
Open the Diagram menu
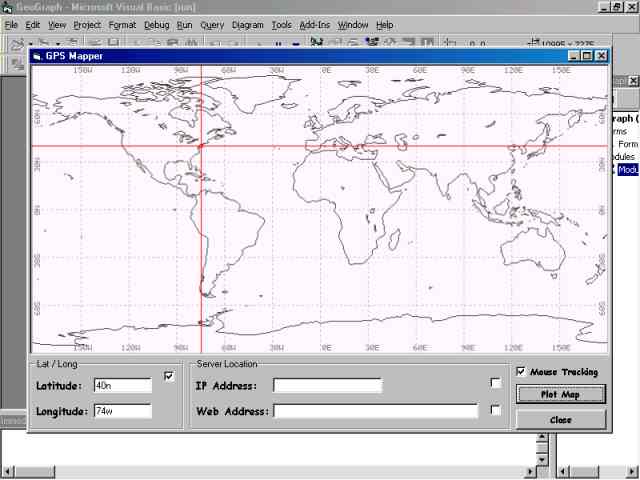[x=247, y=24]
